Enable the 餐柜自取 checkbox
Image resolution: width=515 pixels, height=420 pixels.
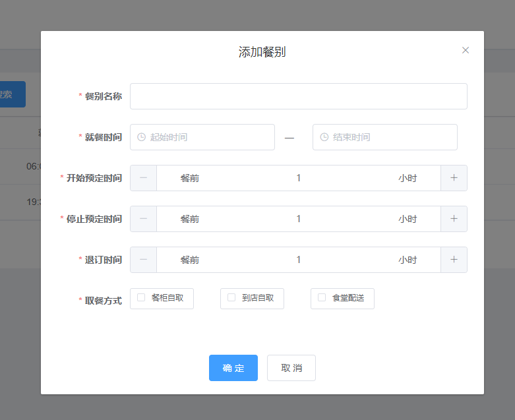tap(141, 297)
